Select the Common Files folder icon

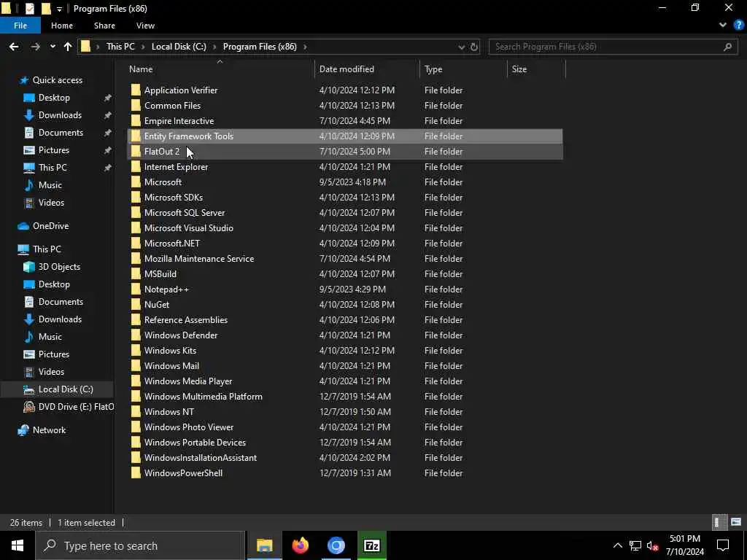[136, 105]
